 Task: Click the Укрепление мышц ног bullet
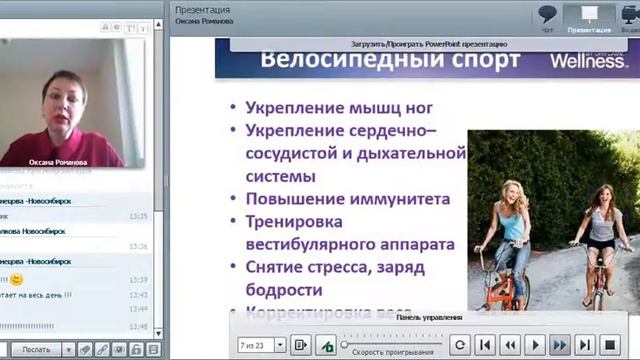[x=339, y=108]
